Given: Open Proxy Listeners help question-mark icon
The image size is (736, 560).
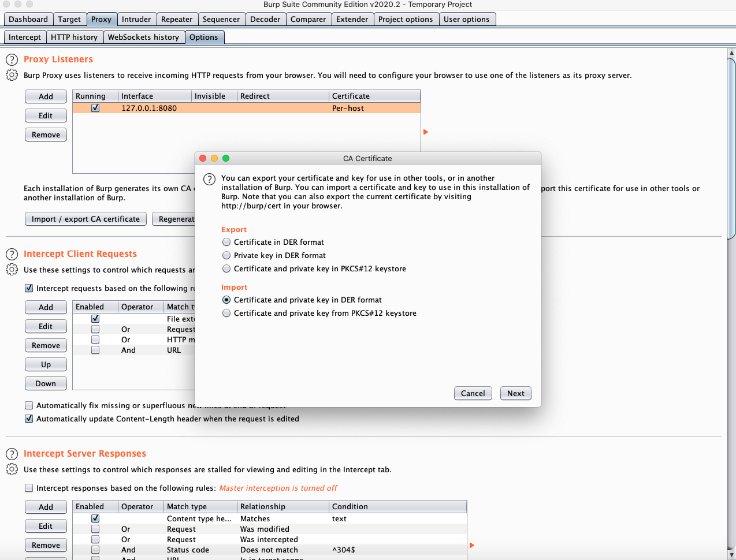Looking at the screenshot, I should pos(12,59).
